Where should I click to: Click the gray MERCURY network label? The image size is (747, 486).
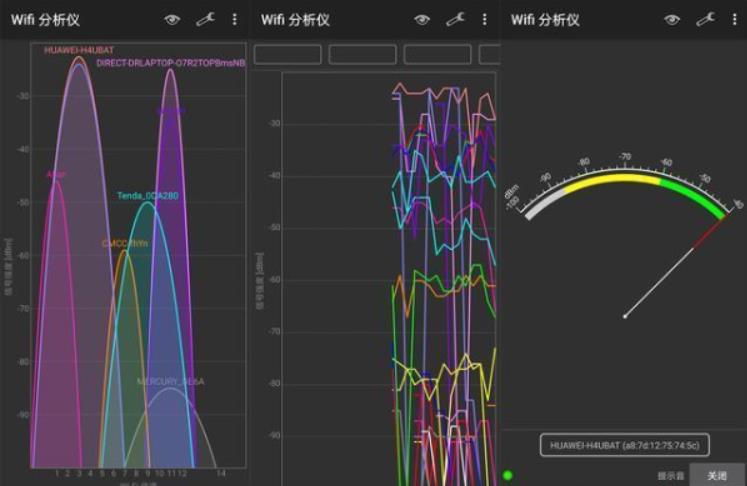pyautogui.click(x=171, y=381)
